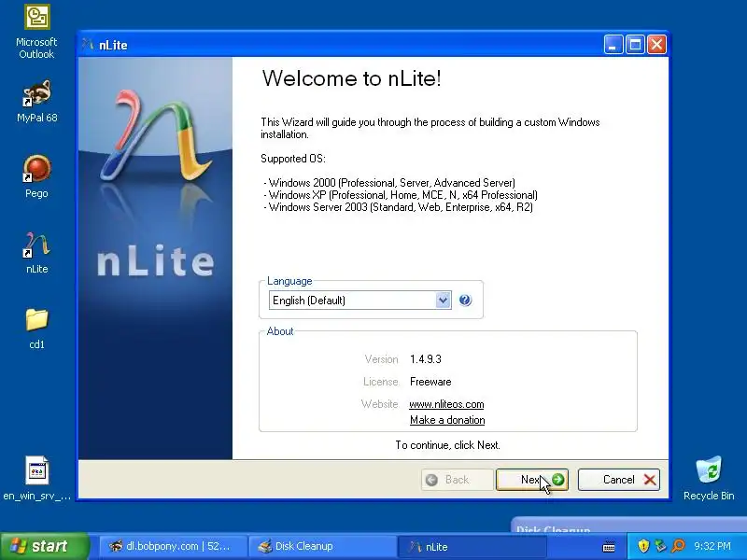Select the en_win_srv file icon on desktop
The width and height of the screenshot is (747, 560).
coord(36,478)
